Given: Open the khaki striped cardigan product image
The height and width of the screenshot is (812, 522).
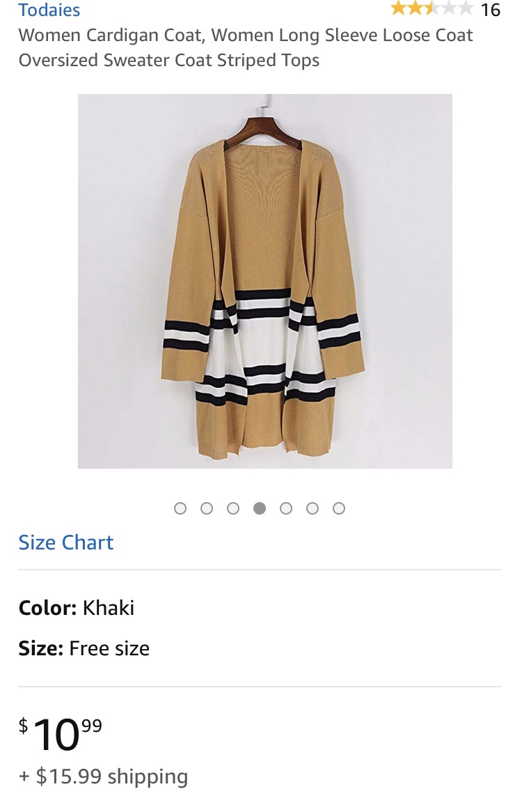Looking at the screenshot, I should click(265, 281).
